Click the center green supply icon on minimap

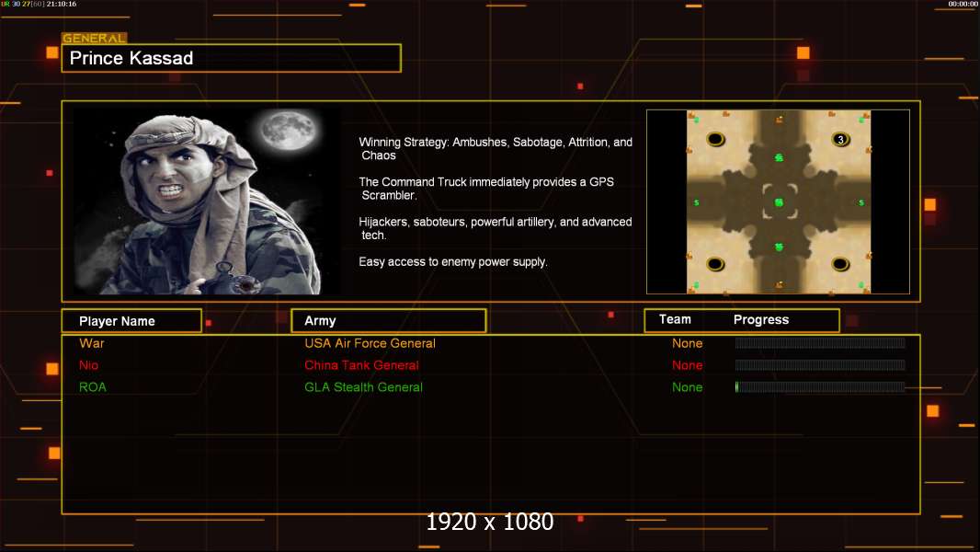(779, 202)
